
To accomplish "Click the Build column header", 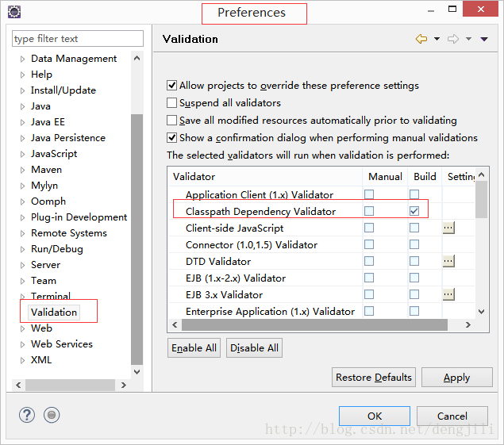I will pos(425,176).
